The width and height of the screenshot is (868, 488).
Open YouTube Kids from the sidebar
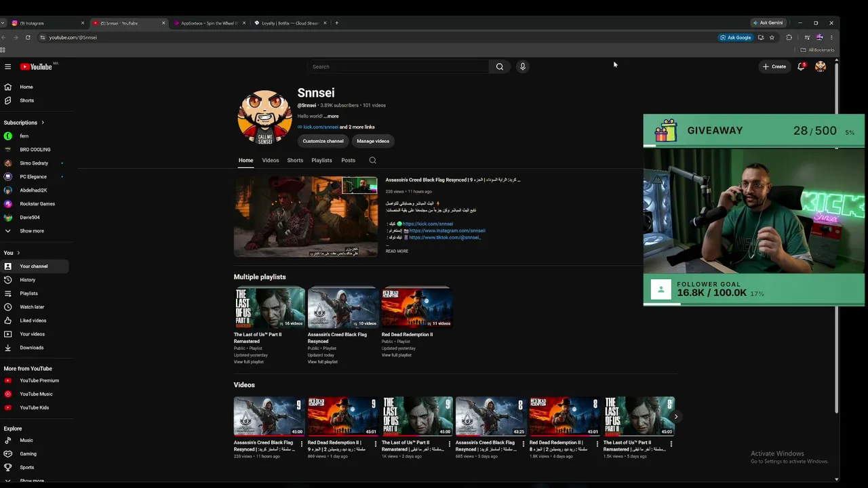coord(34,407)
